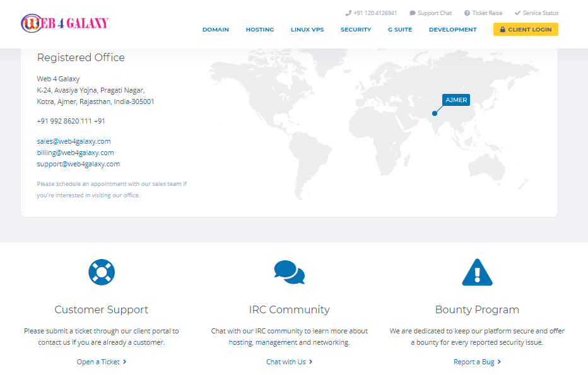Click the Ticket Raise question mark icon
Screen dimensions: 588x375
tap(467, 13)
